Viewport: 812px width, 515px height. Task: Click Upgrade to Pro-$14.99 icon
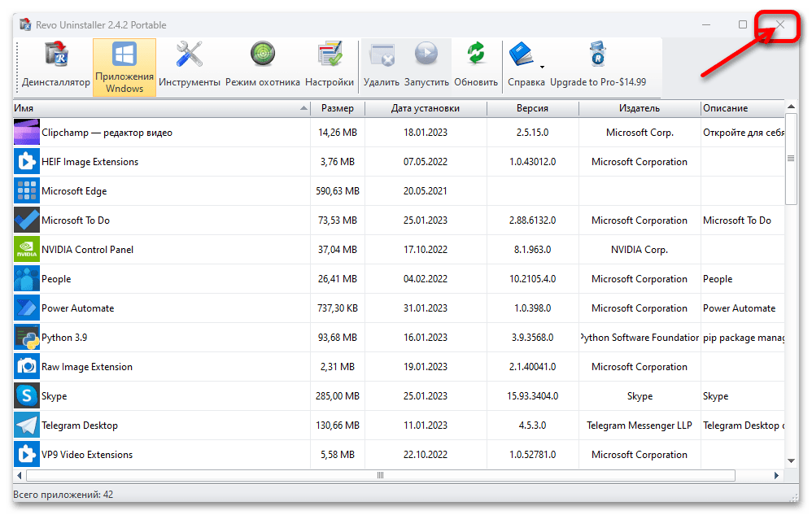tap(598, 54)
